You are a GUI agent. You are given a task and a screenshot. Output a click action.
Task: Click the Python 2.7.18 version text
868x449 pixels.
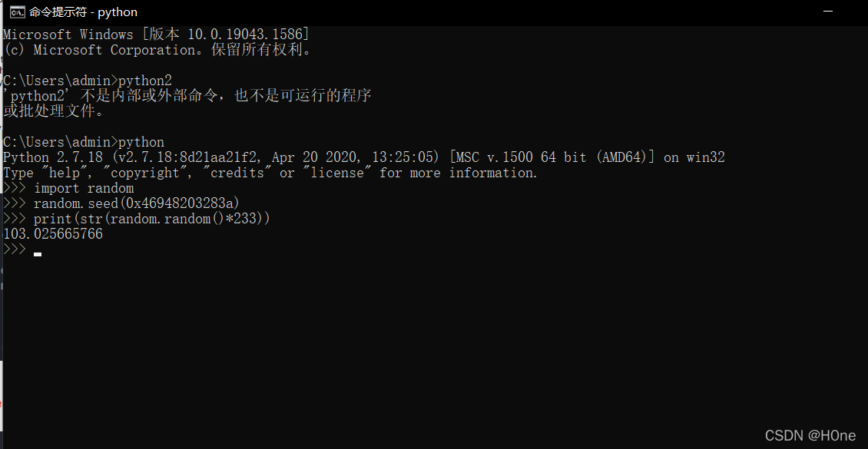click(x=53, y=157)
